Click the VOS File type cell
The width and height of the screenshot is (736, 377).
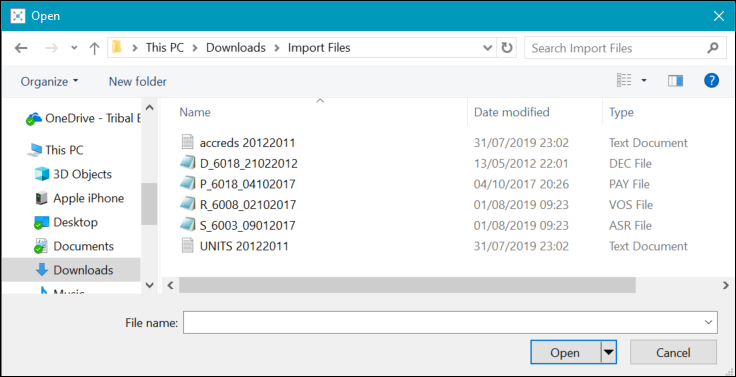[631, 205]
